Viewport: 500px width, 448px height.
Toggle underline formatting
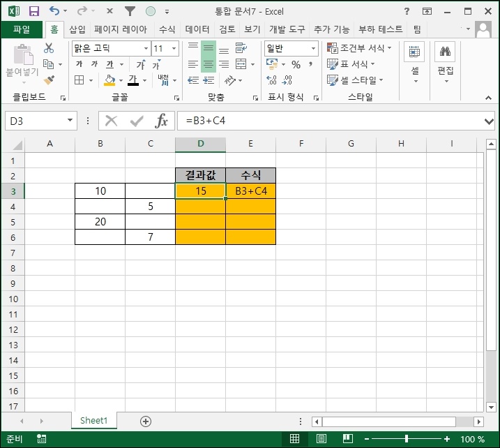point(109,64)
